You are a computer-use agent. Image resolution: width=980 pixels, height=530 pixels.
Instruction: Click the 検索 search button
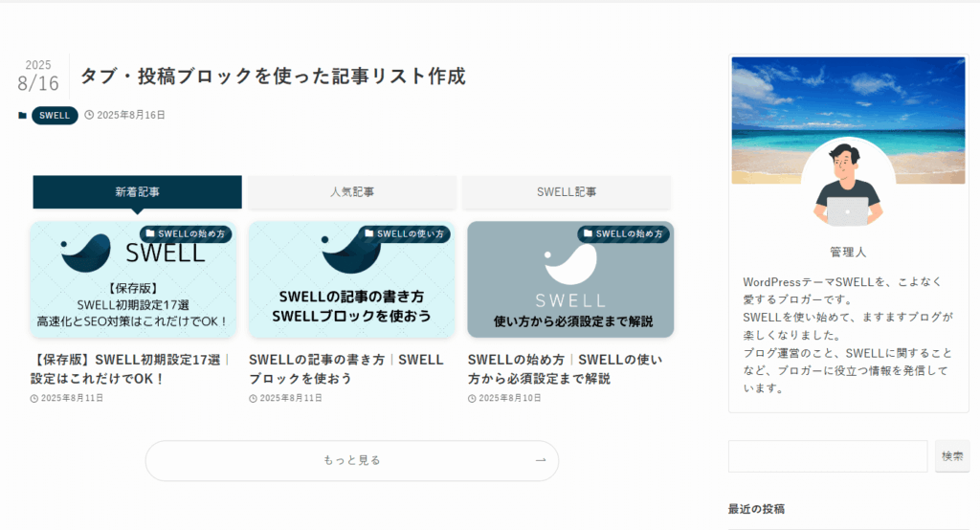[952, 456]
